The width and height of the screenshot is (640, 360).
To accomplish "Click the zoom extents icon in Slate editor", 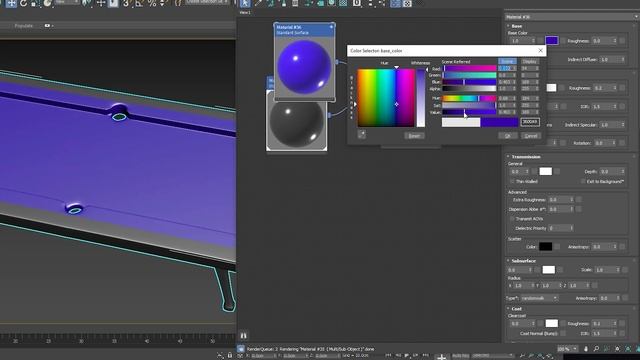I will tap(617, 349).
